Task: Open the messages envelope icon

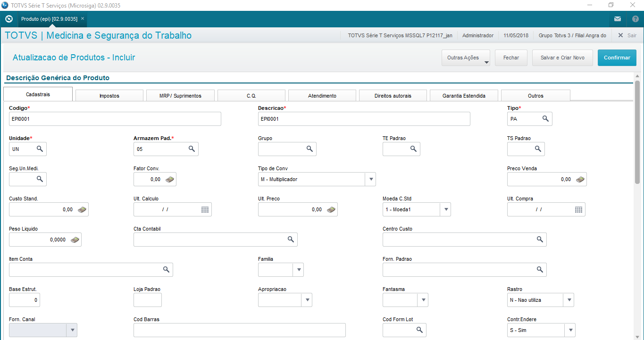Action: point(618,19)
